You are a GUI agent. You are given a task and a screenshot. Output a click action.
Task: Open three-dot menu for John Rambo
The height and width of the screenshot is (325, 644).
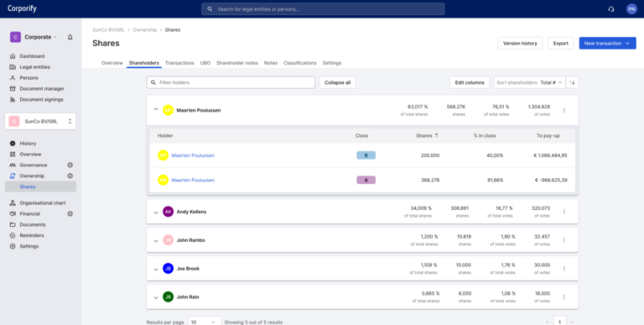click(563, 240)
